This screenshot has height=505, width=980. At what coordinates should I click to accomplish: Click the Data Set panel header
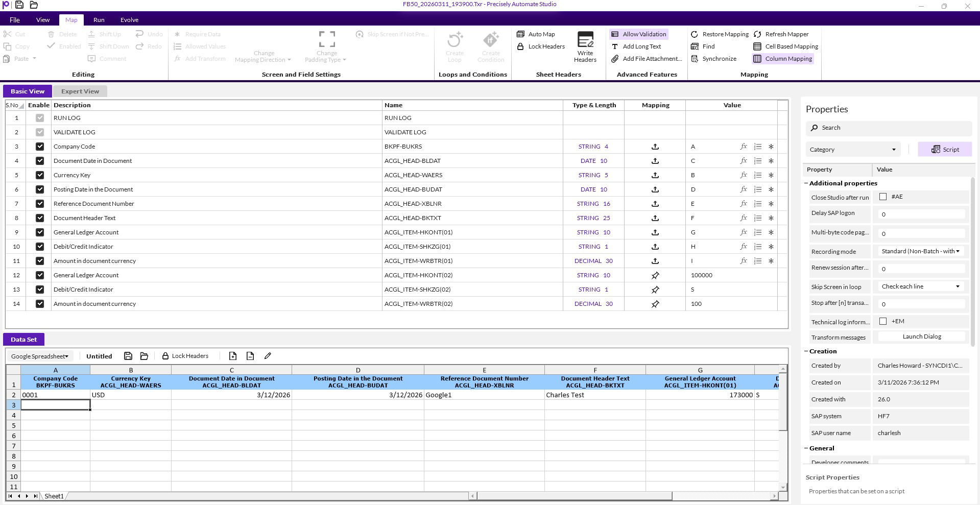pyautogui.click(x=24, y=340)
